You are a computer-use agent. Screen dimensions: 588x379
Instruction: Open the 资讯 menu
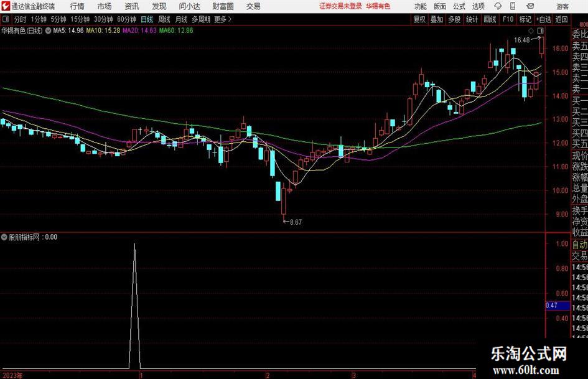(x=132, y=6)
